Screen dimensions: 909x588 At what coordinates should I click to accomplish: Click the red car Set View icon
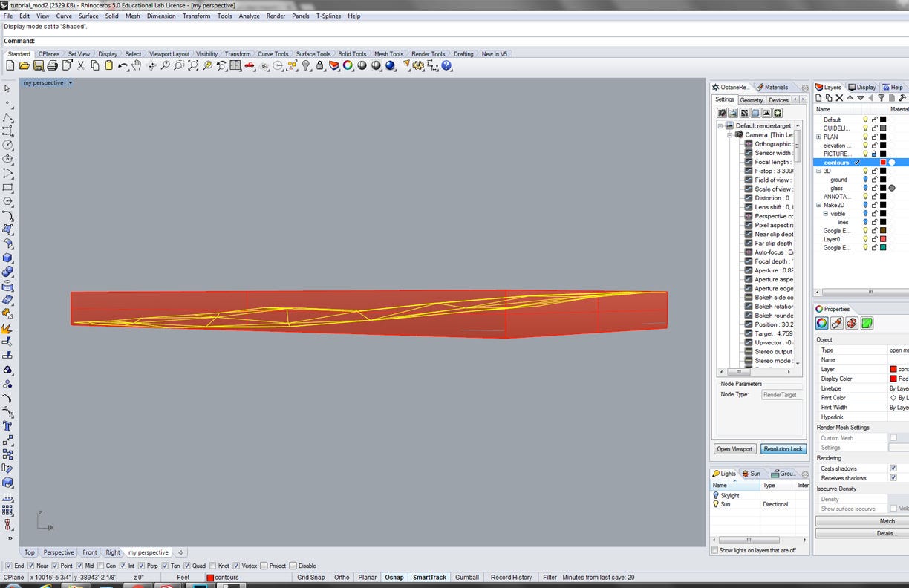249,65
